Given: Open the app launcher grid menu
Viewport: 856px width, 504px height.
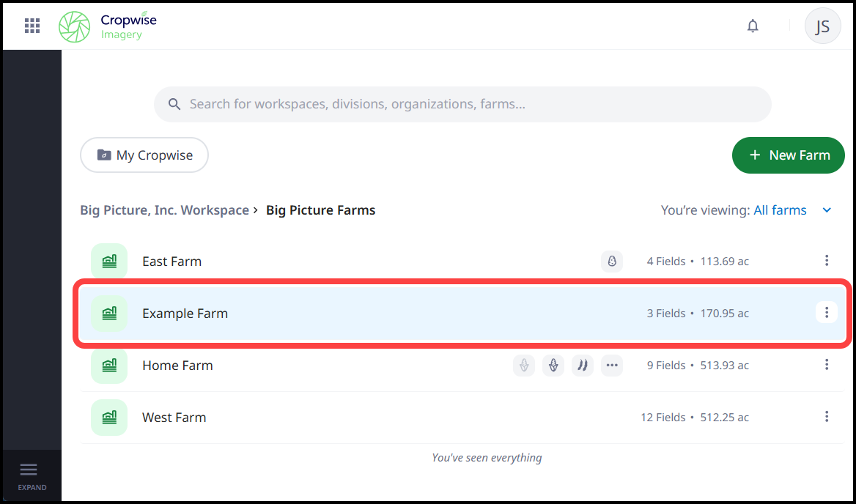Looking at the screenshot, I should 32,26.
